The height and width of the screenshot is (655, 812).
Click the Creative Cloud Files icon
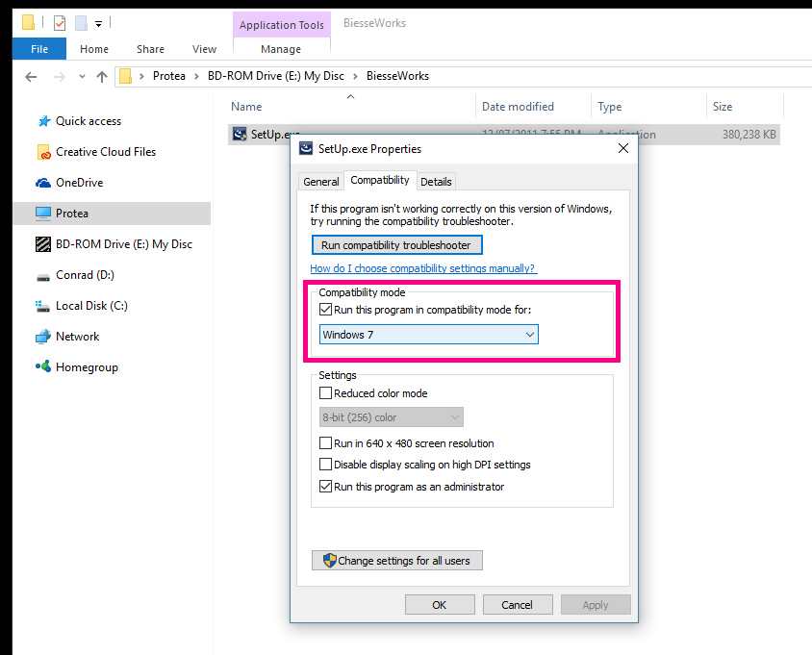click(43, 152)
